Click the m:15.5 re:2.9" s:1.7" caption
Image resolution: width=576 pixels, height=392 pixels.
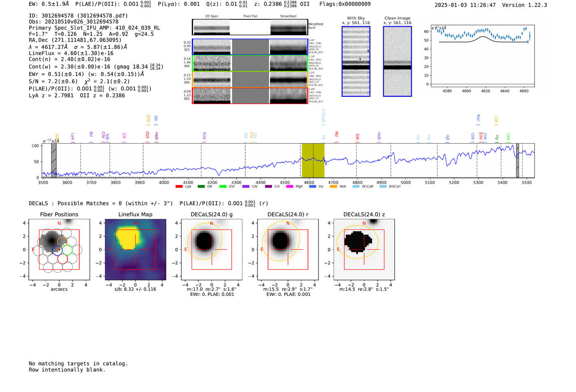288,289
